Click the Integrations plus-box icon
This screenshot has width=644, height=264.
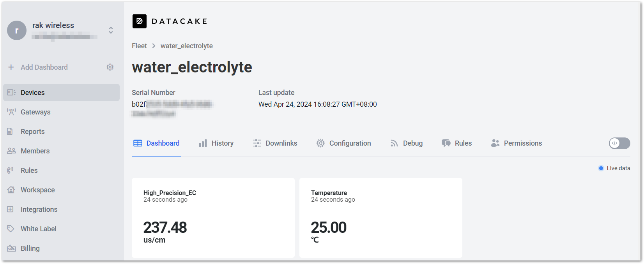click(11, 209)
